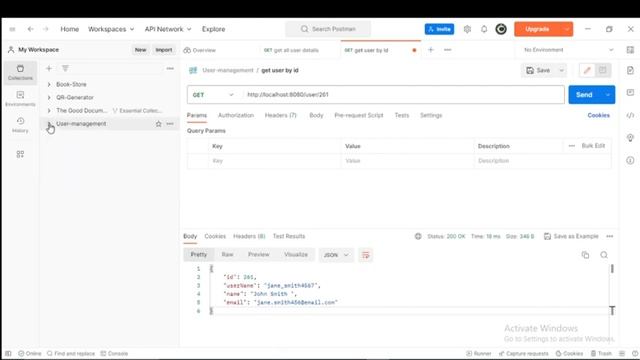Go back with the left arrow
Image resolution: width=640 pixels, height=360 pixels.
pos(31,29)
